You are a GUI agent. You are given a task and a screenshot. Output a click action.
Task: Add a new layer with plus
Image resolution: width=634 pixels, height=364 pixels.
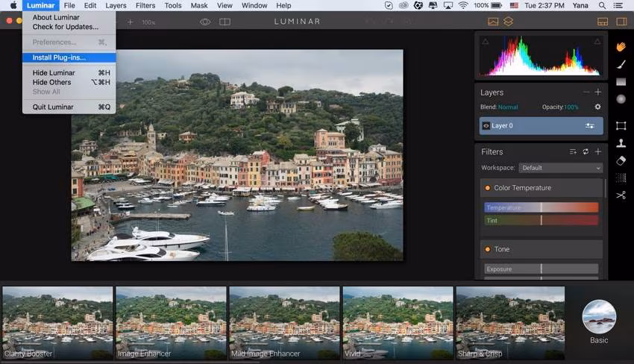click(598, 92)
